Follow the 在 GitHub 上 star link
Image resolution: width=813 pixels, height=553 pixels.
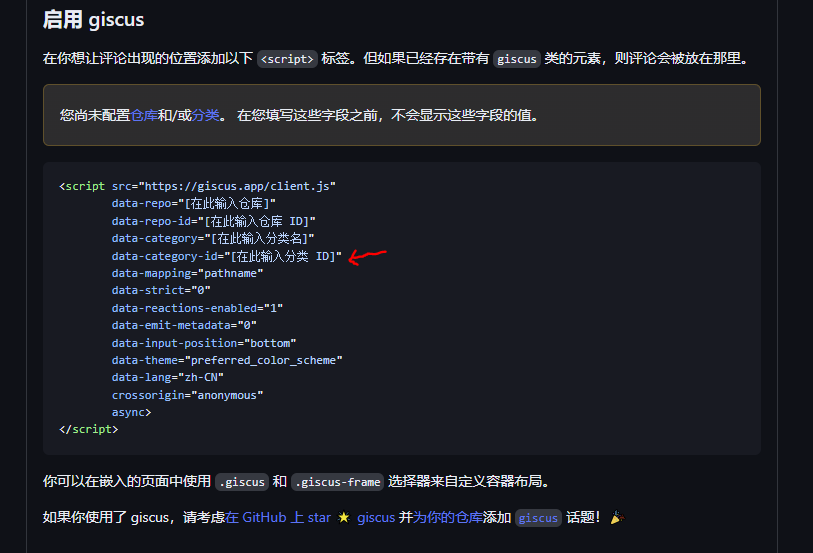coord(278,518)
